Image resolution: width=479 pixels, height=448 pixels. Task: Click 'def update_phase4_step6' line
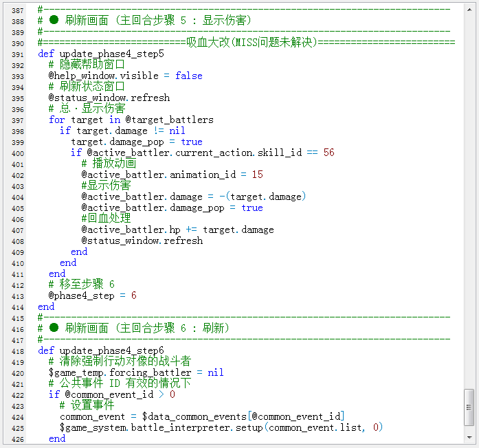[x=101, y=350]
